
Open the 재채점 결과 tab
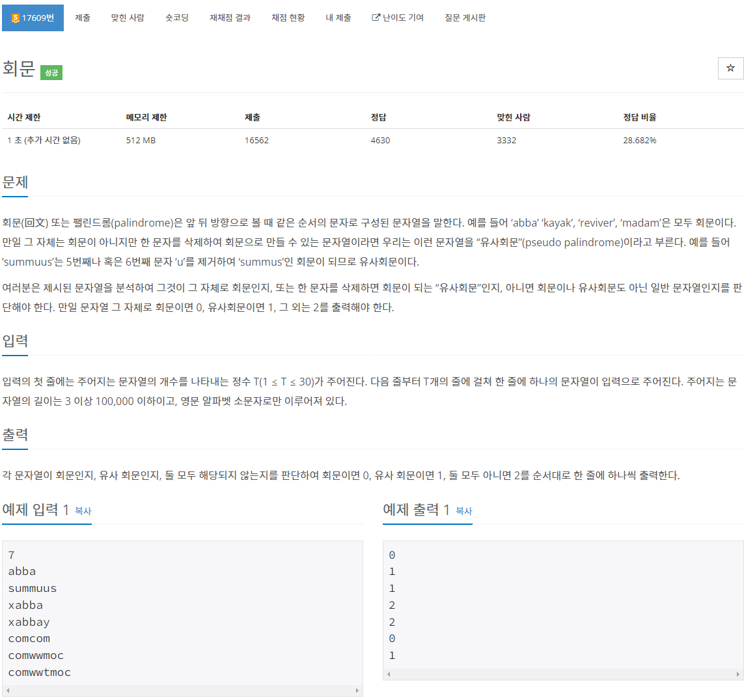230,18
